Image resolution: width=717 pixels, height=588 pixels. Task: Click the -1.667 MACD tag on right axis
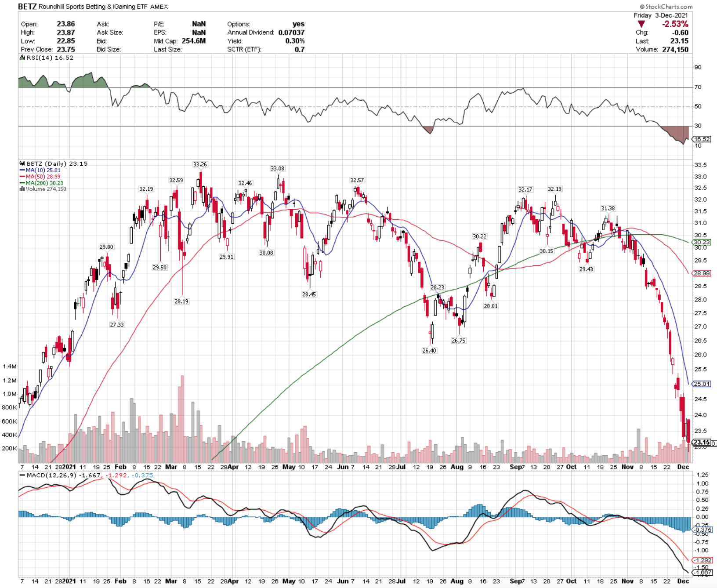tap(703, 573)
